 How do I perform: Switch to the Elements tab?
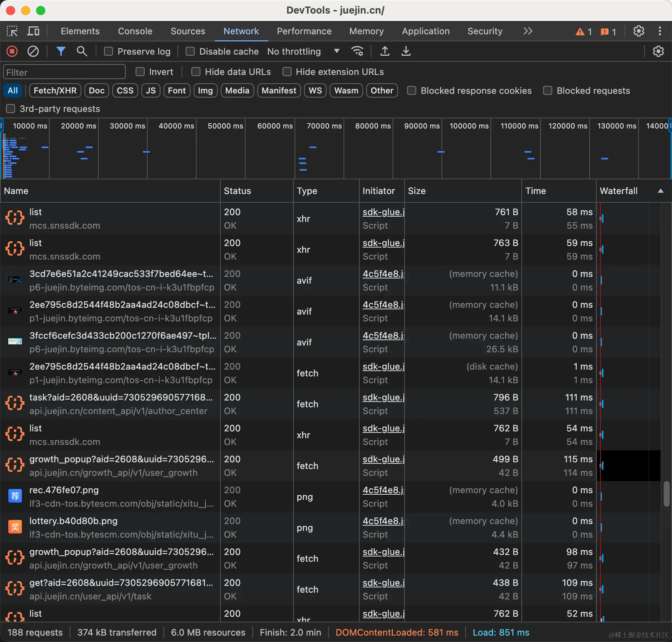point(80,31)
